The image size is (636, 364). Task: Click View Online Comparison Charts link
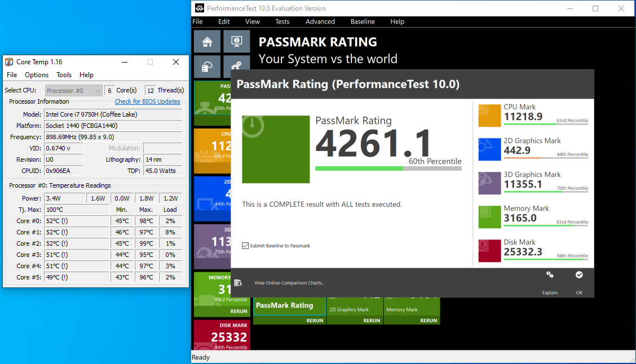pos(289,282)
